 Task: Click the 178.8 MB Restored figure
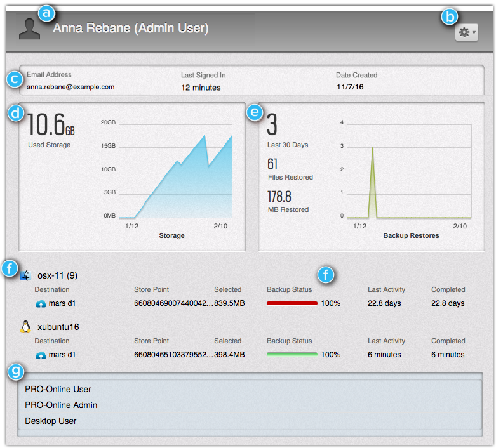tap(279, 196)
